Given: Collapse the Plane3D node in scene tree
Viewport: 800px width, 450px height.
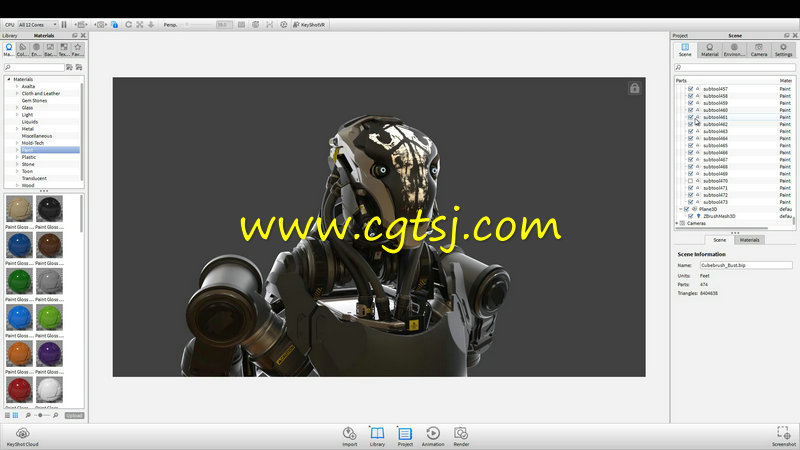Looking at the screenshot, I should (681, 209).
